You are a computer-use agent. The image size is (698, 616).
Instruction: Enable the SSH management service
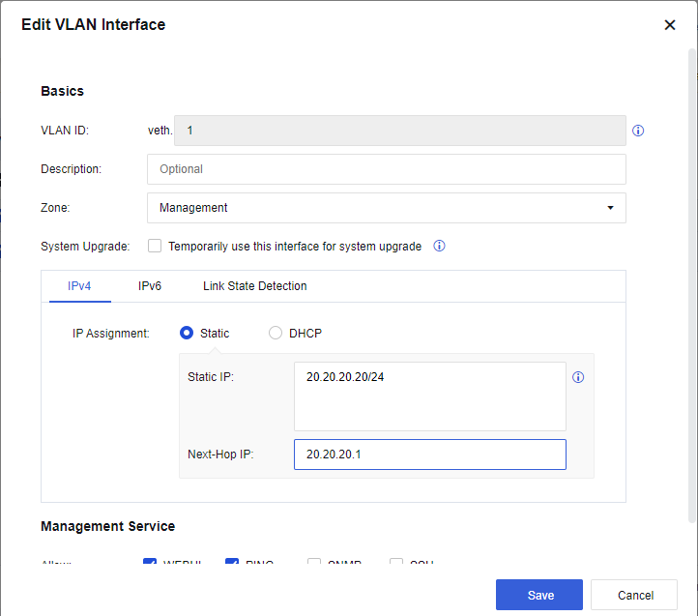tap(396, 563)
